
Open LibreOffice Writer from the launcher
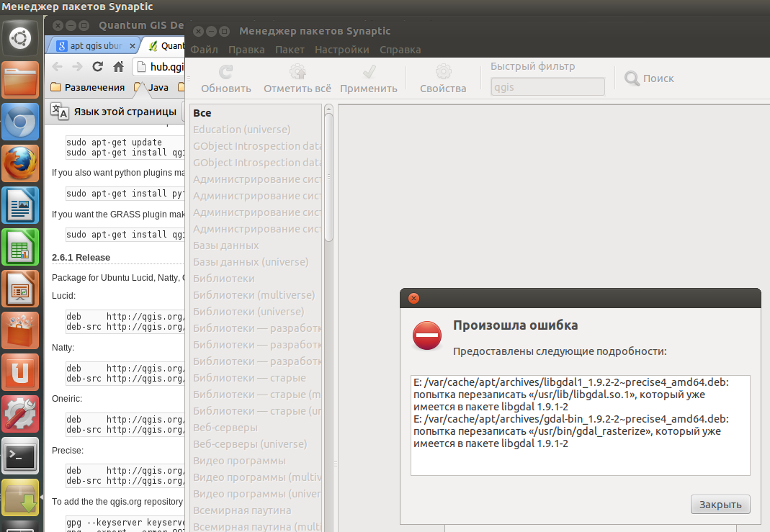[x=20, y=205]
